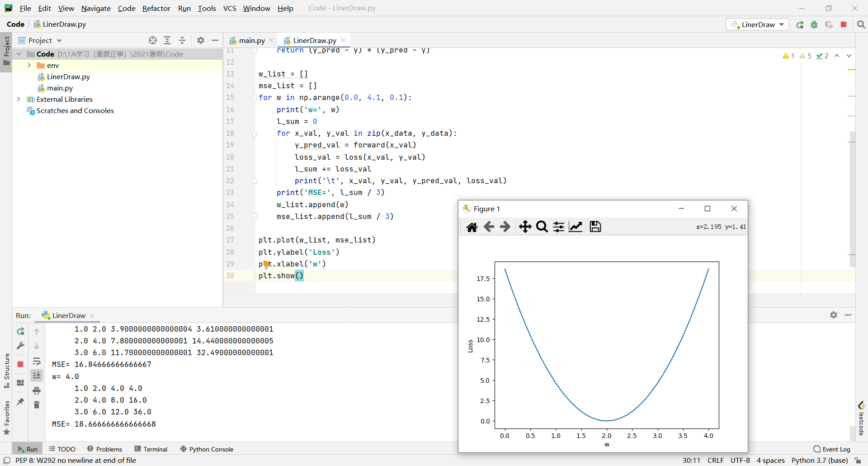Viewport: 868px width, 466px height.
Task: Toggle the Structure sidebar tool window
Action: (x=6, y=371)
